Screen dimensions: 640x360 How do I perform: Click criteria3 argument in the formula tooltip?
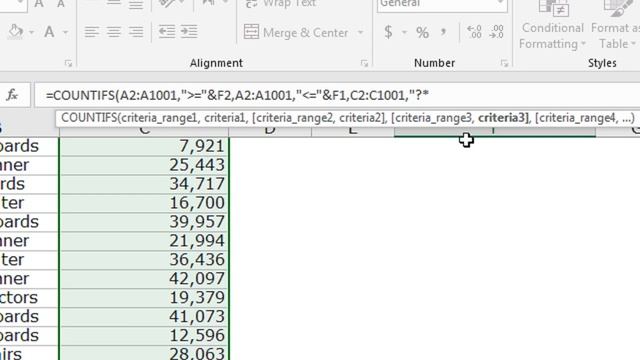coord(503,118)
